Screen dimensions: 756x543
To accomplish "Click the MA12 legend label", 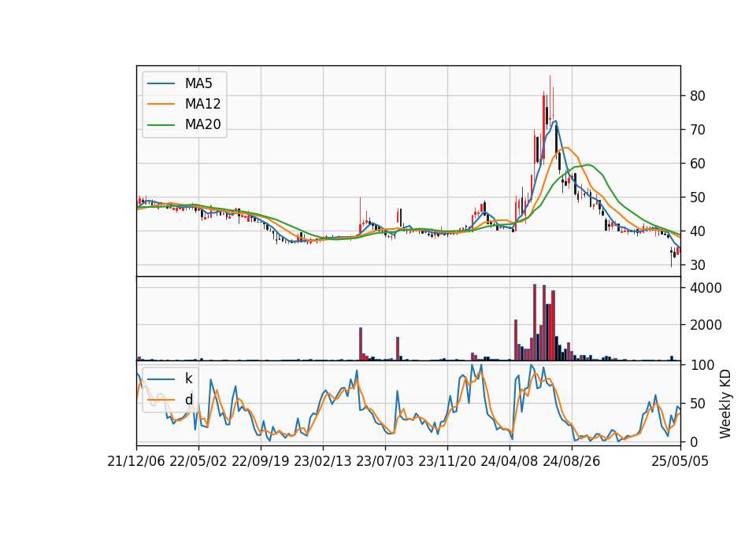I will click(202, 104).
